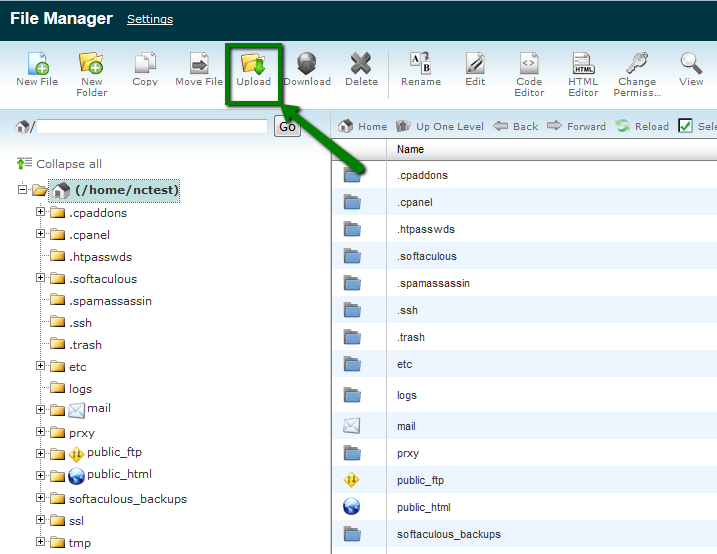Toggle the Select all checkbox
This screenshot has width=717, height=554.
pos(685,126)
